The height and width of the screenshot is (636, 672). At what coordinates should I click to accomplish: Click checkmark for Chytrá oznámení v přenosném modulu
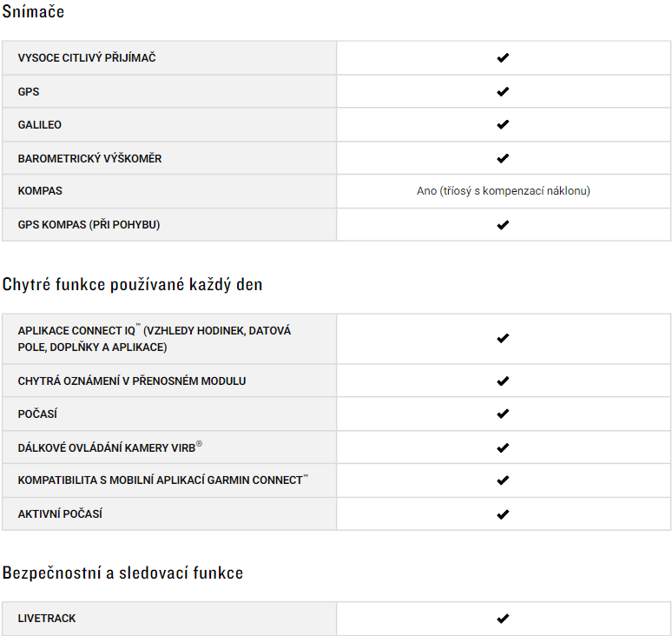pos(503,381)
